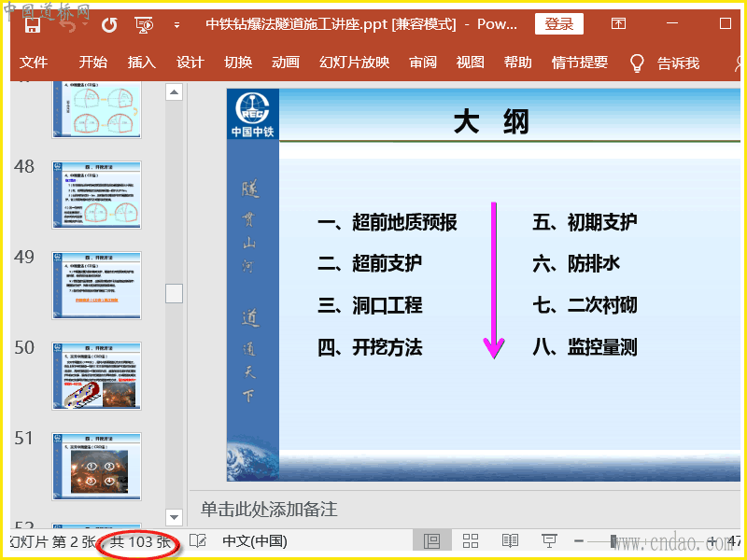Click the 中国中铁 logo on slide
Viewport: 747px width, 560px height.
pos(252,114)
